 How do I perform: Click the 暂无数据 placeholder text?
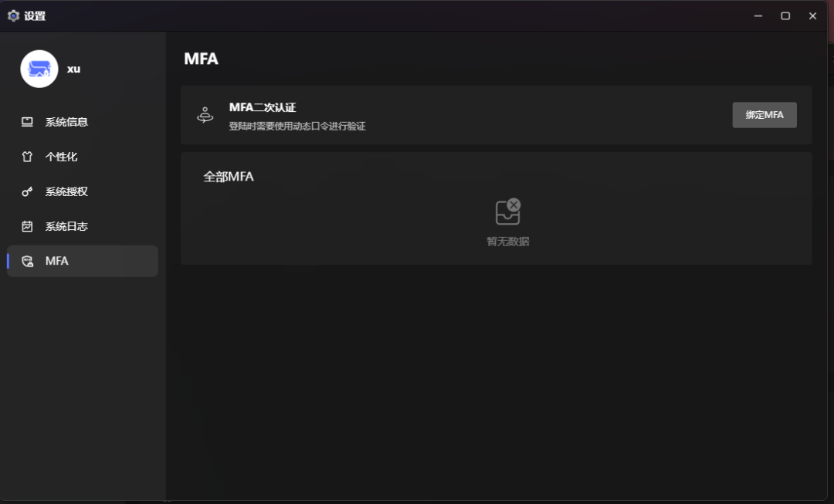(508, 242)
